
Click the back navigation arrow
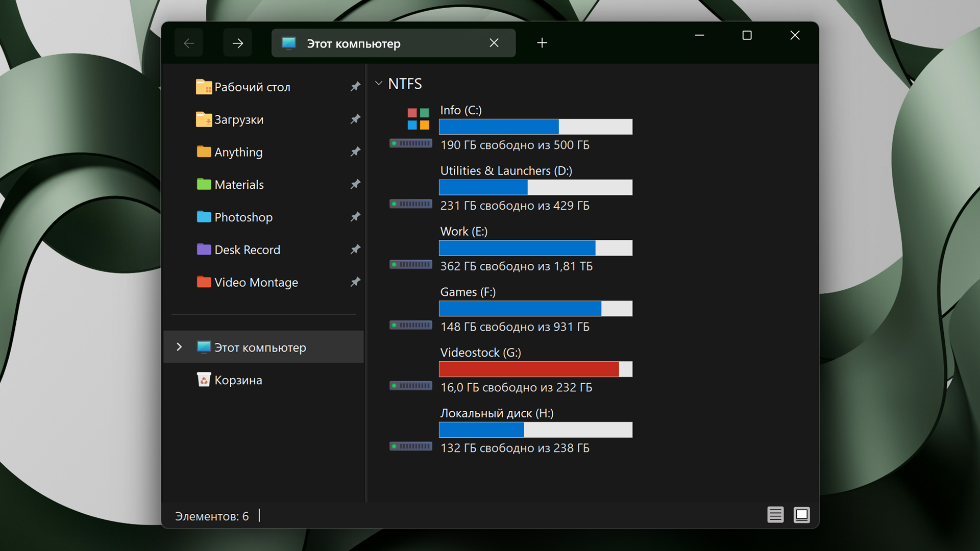(x=189, y=43)
